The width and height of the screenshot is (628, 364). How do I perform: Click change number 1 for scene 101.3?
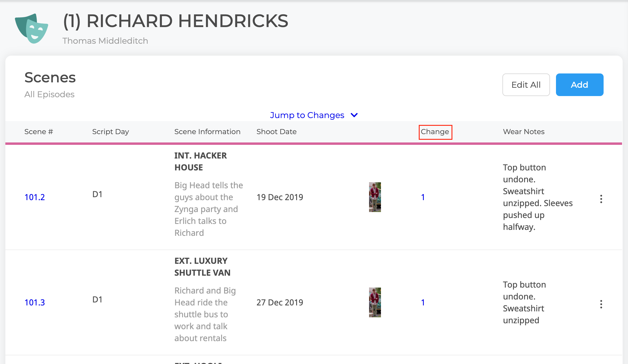tap(423, 302)
